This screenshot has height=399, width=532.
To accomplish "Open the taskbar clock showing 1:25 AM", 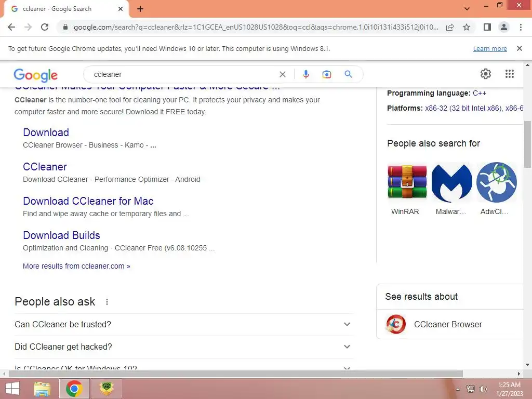I will tap(510, 389).
